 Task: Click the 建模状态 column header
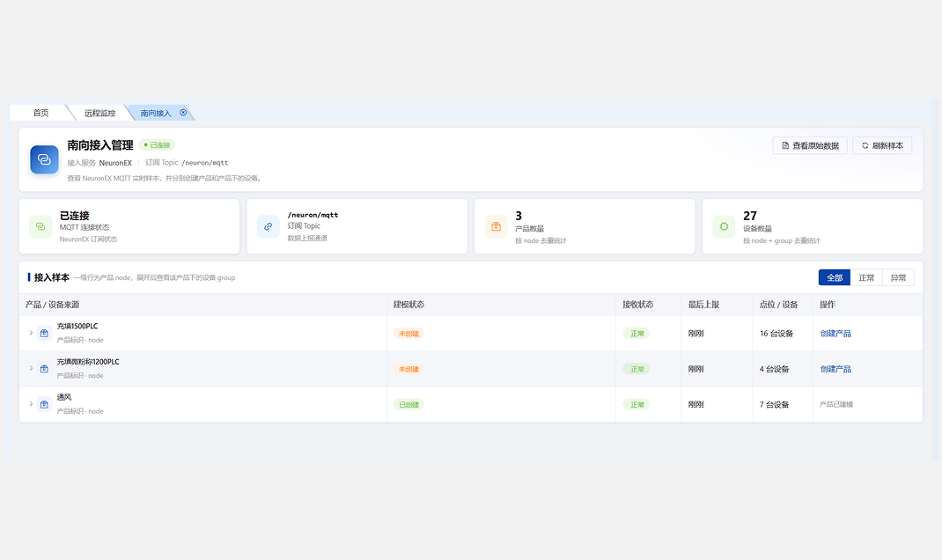408,305
